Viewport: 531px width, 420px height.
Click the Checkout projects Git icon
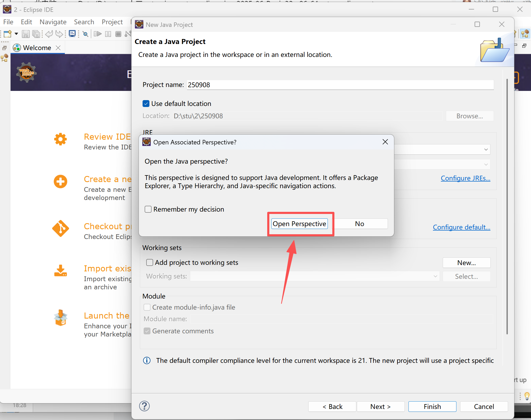coord(60,228)
